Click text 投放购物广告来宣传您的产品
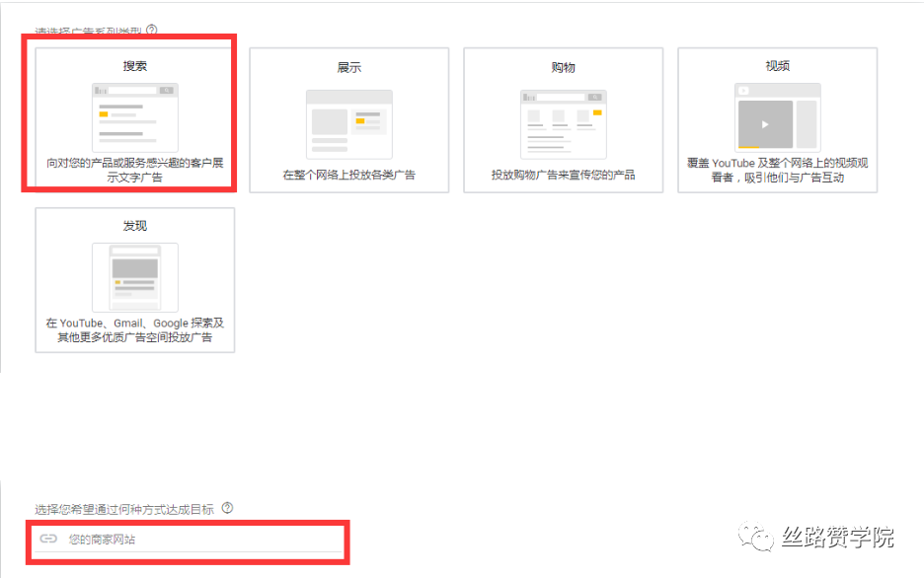The width and height of the screenshot is (924, 578). 564,175
